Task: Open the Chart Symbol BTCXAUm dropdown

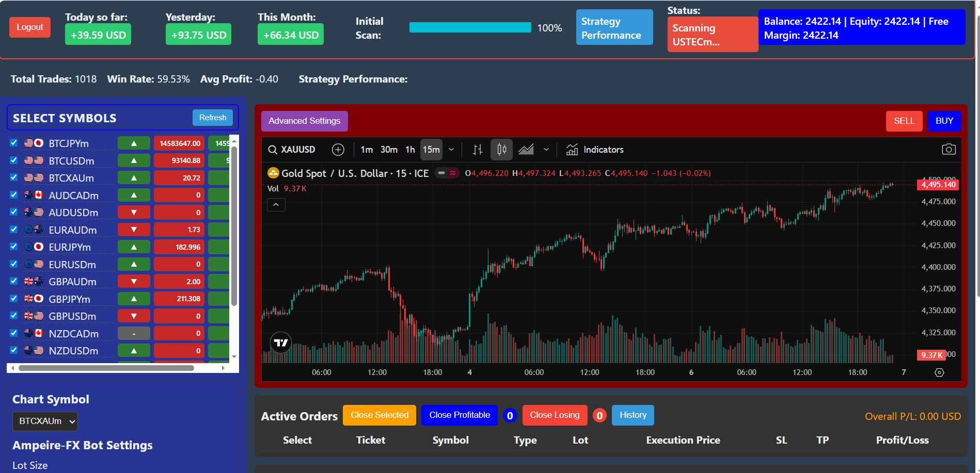Action: 45,421
